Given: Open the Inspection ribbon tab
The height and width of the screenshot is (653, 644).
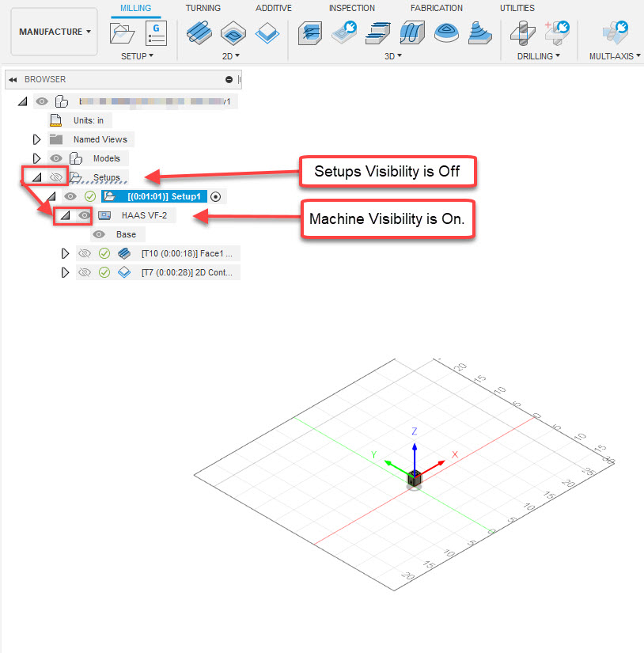Looking at the screenshot, I should click(x=351, y=8).
